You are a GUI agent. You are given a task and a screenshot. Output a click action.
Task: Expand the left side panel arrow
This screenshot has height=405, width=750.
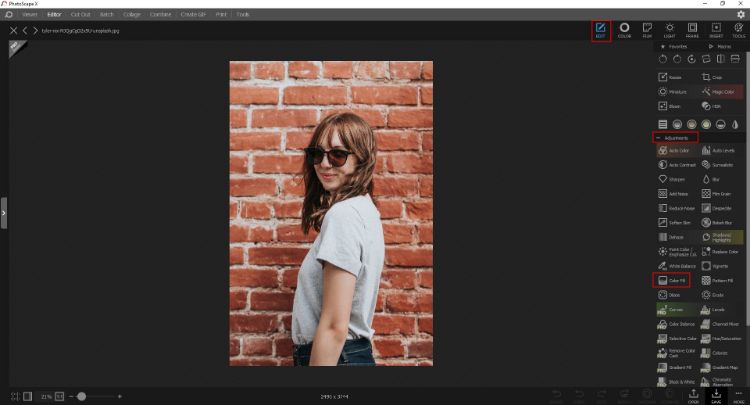pyautogui.click(x=4, y=212)
